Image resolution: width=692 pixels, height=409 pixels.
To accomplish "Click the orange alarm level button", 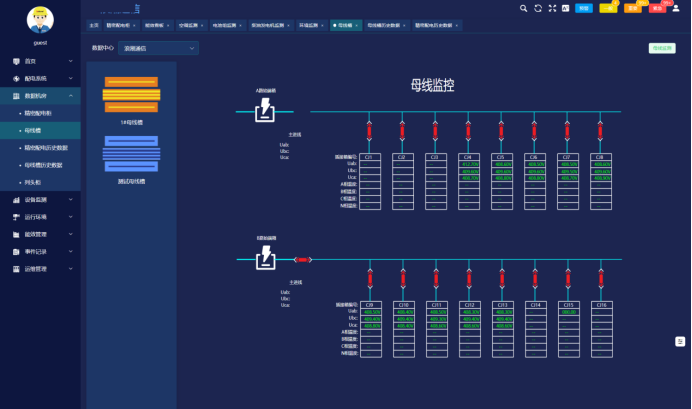I will pyautogui.click(x=633, y=8).
